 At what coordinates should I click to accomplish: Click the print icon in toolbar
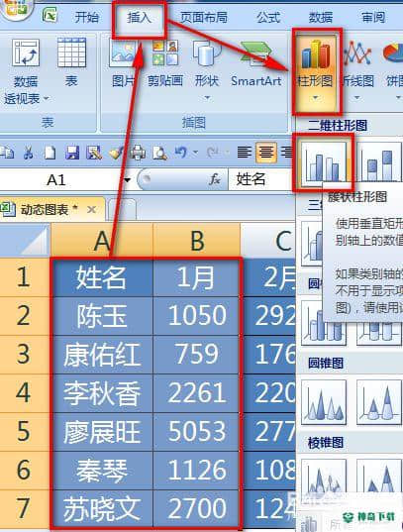138,153
